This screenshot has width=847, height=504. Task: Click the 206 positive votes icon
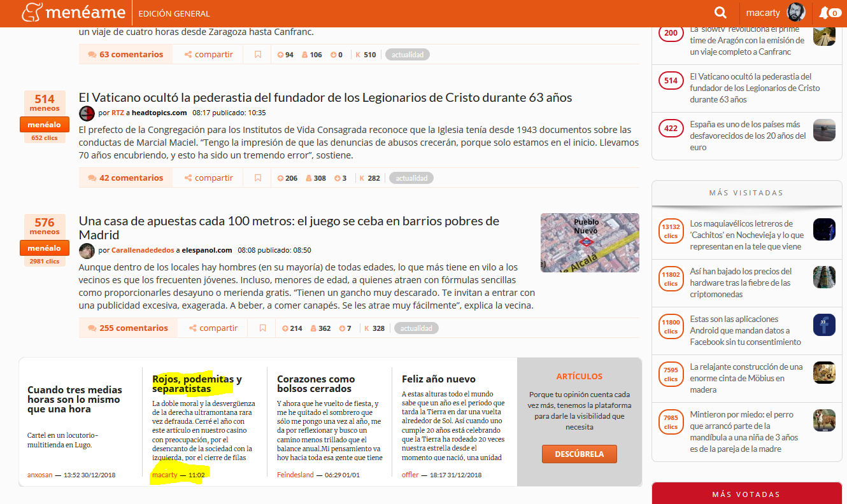281,178
